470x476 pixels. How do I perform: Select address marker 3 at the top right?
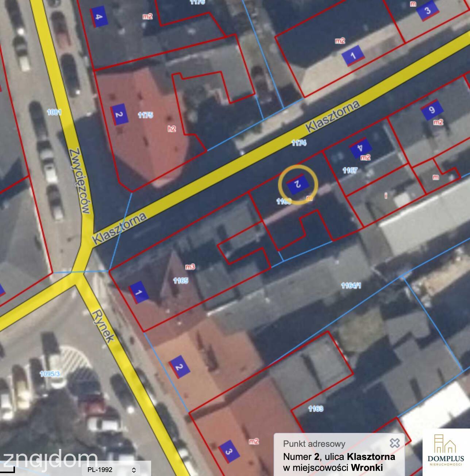[428, 11]
